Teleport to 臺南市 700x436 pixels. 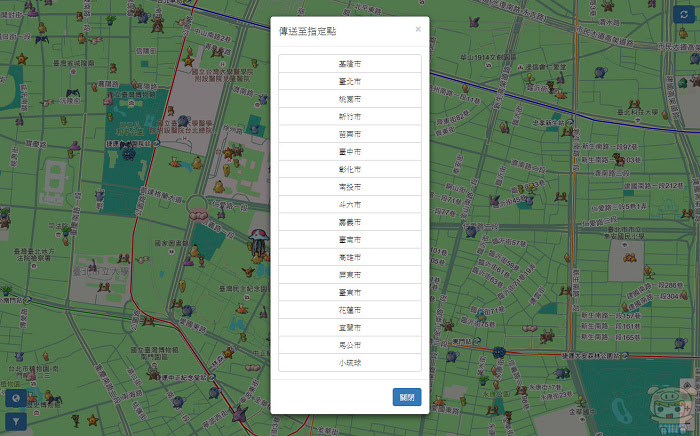[350, 240]
